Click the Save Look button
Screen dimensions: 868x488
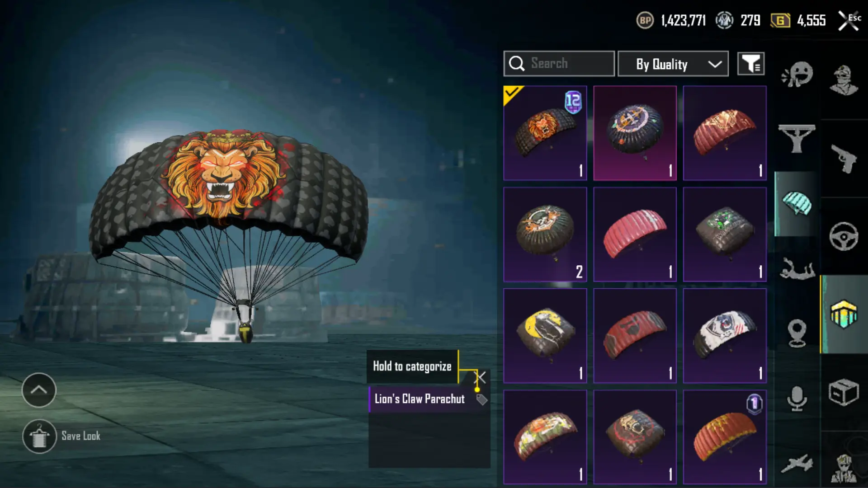click(x=62, y=436)
